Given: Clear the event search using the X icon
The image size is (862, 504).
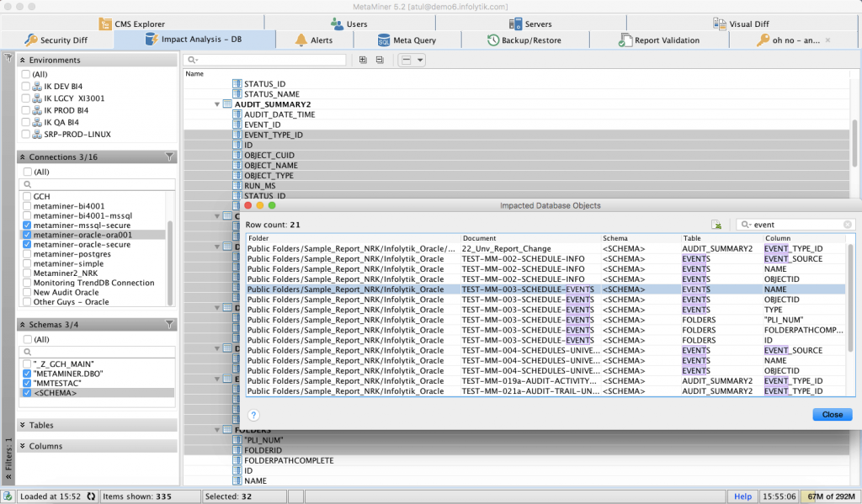Looking at the screenshot, I should tap(847, 225).
